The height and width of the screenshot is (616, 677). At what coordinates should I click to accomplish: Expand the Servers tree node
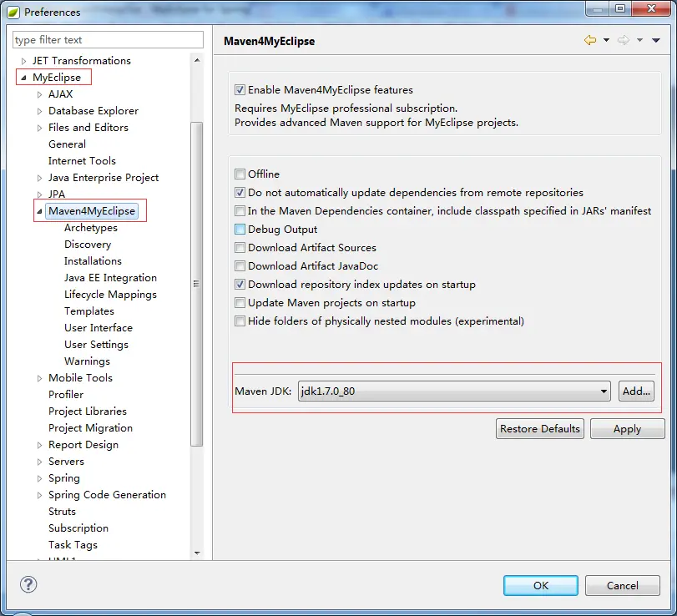pos(40,462)
